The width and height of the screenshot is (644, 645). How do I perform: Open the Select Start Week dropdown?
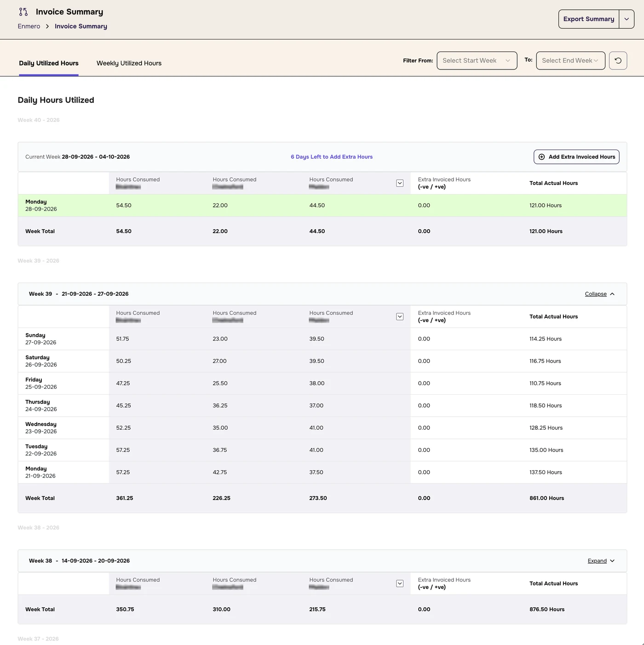coord(477,61)
